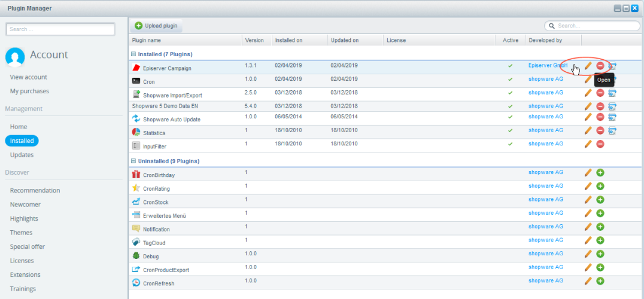Click green plus icon for TagCloud

click(600, 240)
